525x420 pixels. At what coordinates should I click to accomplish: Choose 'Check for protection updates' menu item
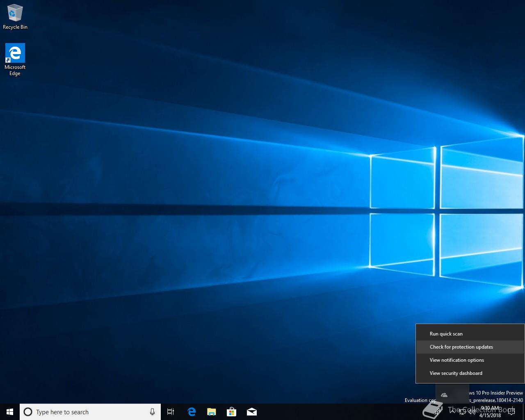(x=461, y=347)
